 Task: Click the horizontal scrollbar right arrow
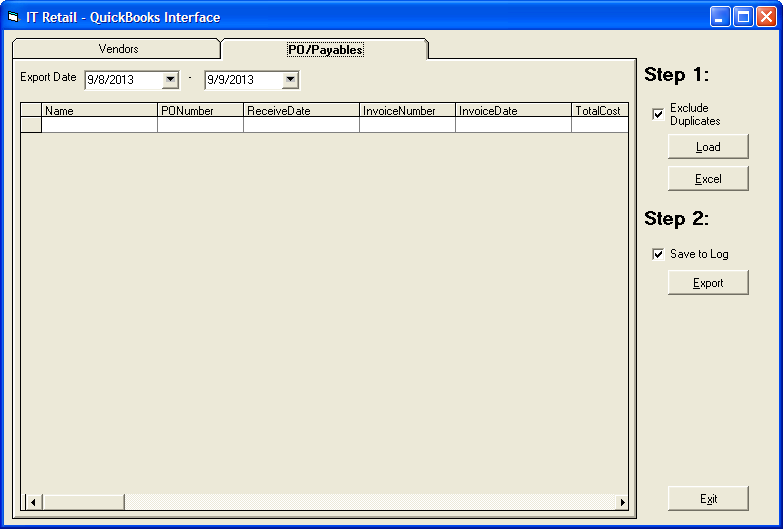coord(622,502)
